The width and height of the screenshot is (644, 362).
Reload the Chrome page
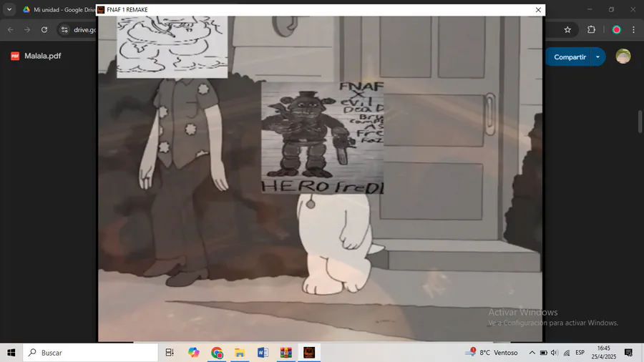pyautogui.click(x=44, y=29)
